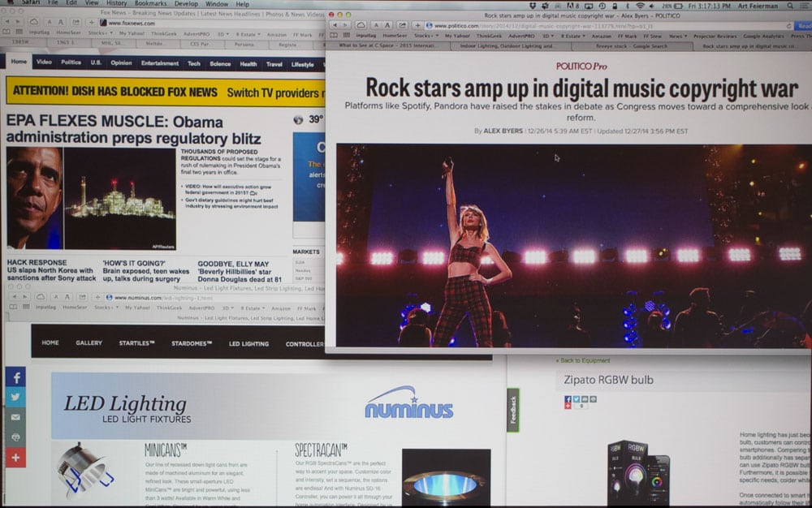Open the History menu

tap(116, 3)
